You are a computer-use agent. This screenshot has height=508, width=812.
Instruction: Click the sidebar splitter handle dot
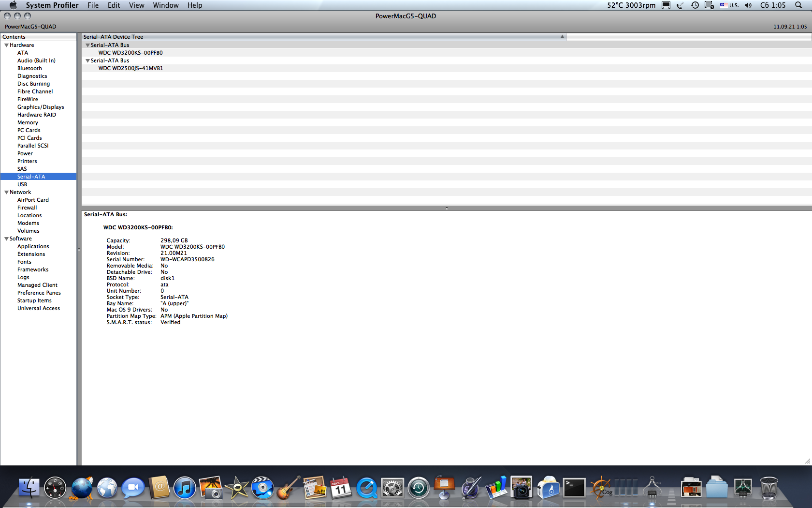tap(79, 250)
